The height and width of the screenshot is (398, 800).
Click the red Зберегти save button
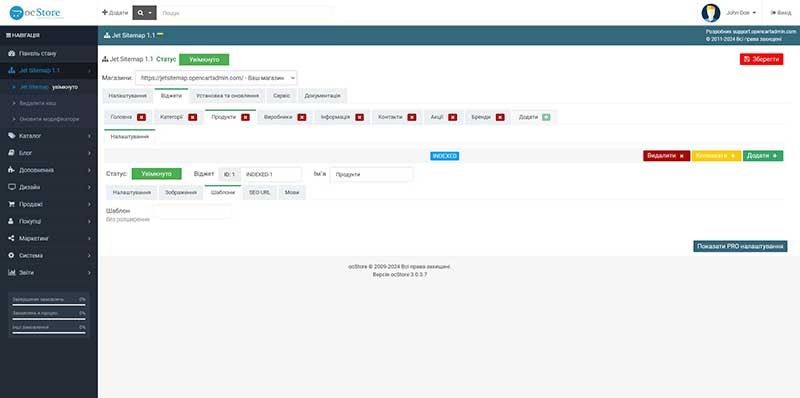click(x=761, y=59)
